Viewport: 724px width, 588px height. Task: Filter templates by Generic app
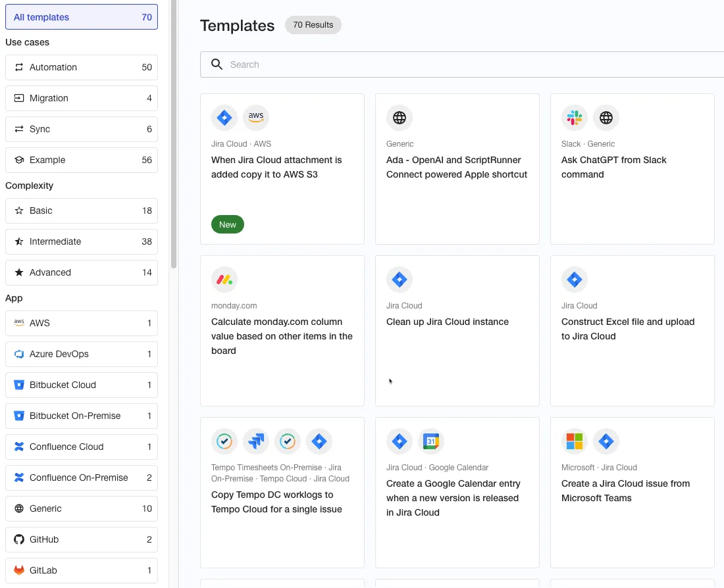(x=82, y=508)
